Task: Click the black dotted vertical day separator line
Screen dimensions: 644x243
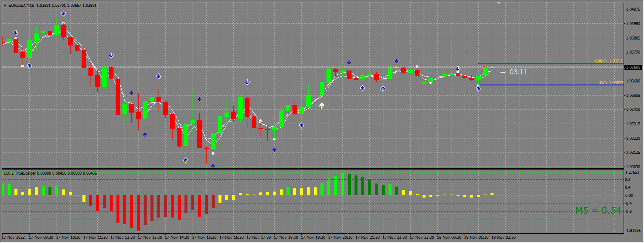Action: pyautogui.click(x=424, y=127)
